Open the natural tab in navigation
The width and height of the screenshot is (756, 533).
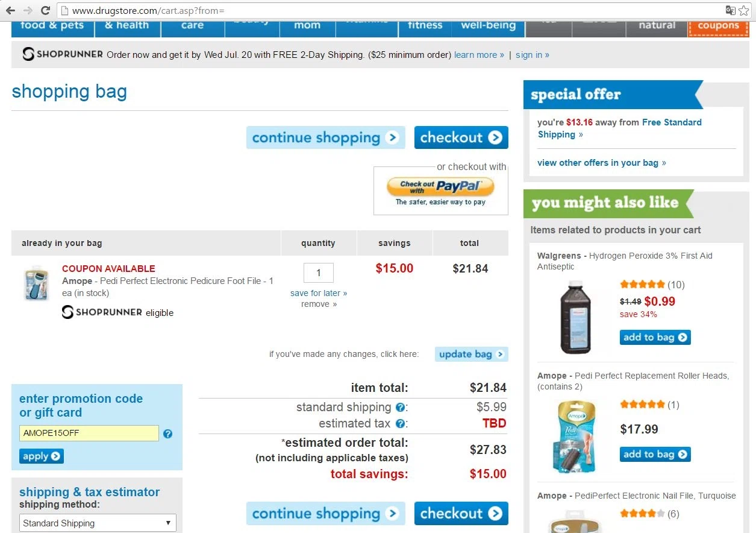pos(657,26)
